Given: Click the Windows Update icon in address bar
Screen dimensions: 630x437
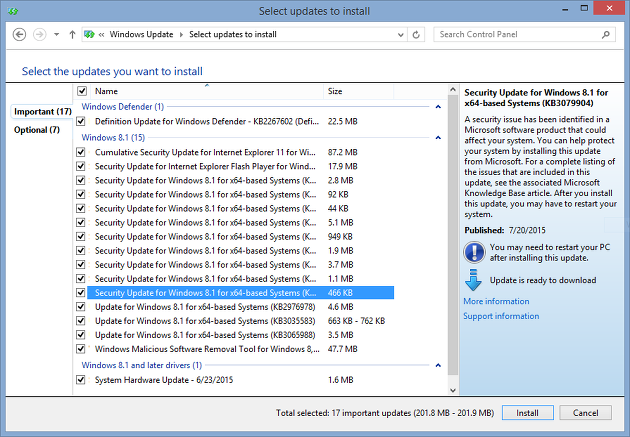Looking at the screenshot, I should tap(89, 35).
